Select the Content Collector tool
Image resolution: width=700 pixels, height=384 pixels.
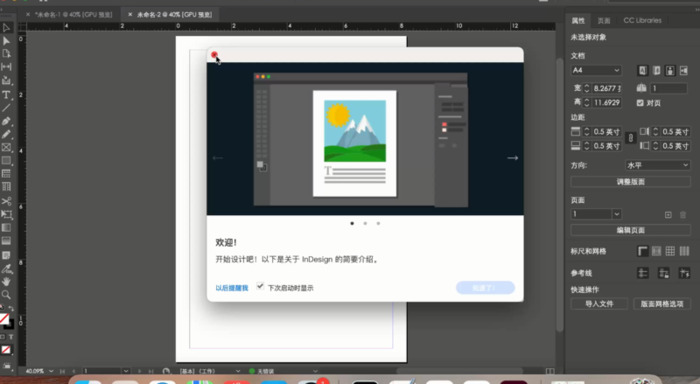(6, 80)
